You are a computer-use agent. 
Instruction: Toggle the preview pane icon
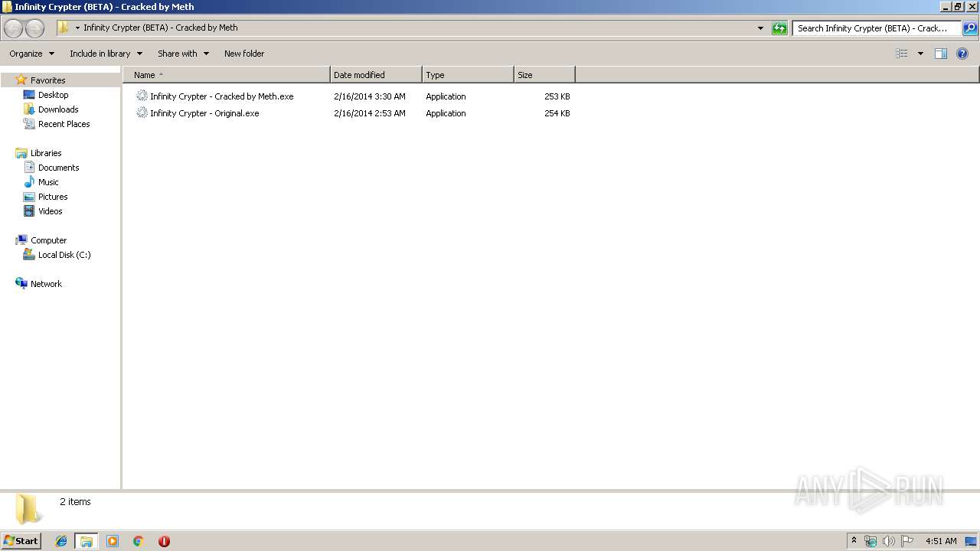pyautogui.click(x=941, y=54)
